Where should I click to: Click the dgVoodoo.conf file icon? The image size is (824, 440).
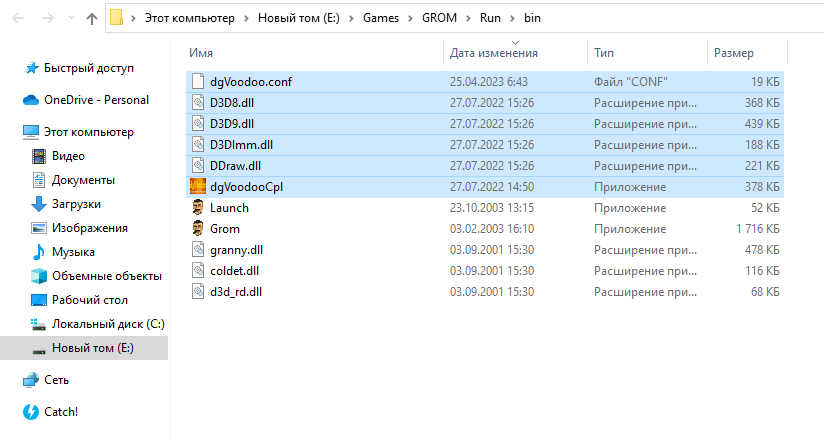tap(197, 82)
